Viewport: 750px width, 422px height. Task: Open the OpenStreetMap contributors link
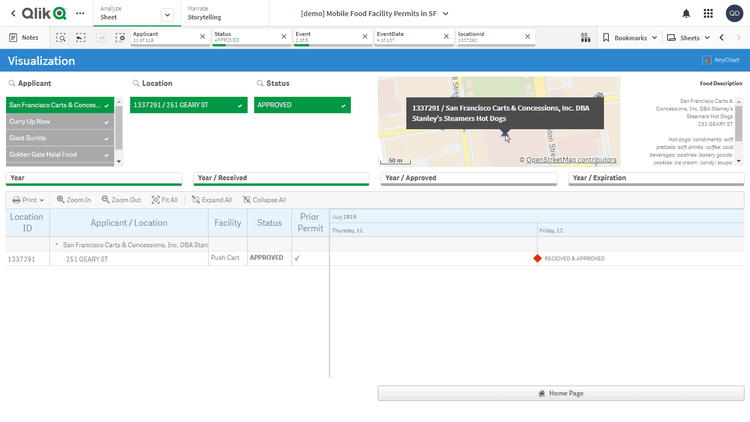[x=571, y=160]
